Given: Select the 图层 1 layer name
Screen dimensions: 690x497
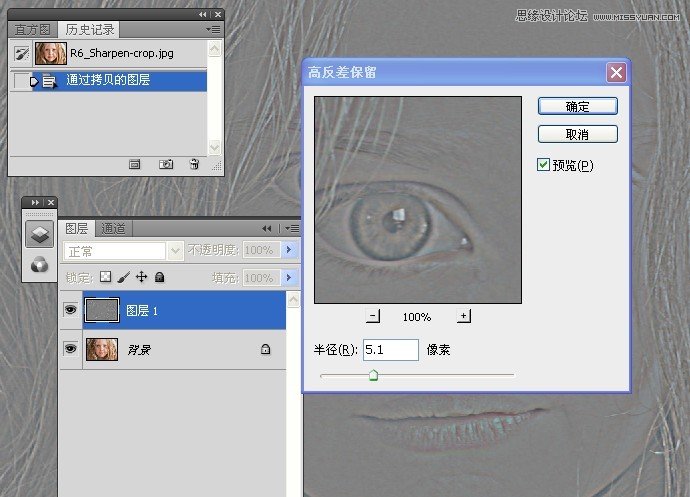Looking at the screenshot, I should (x=142, y=311).
